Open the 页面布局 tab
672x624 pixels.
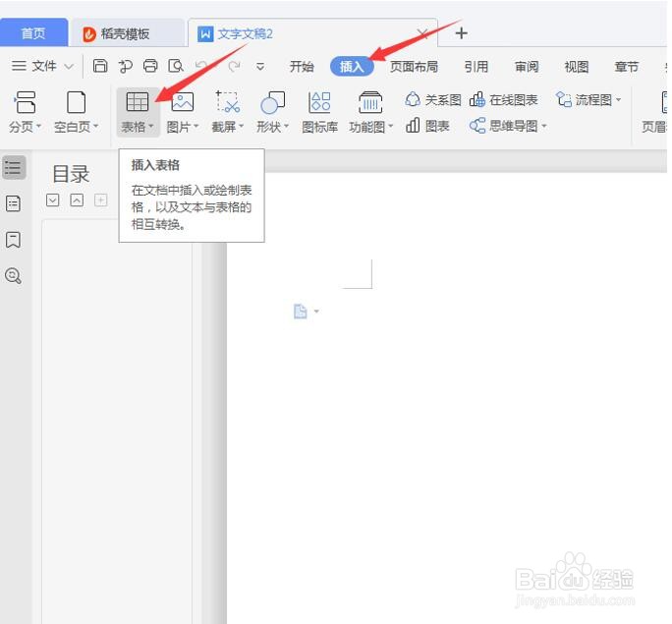414,67
